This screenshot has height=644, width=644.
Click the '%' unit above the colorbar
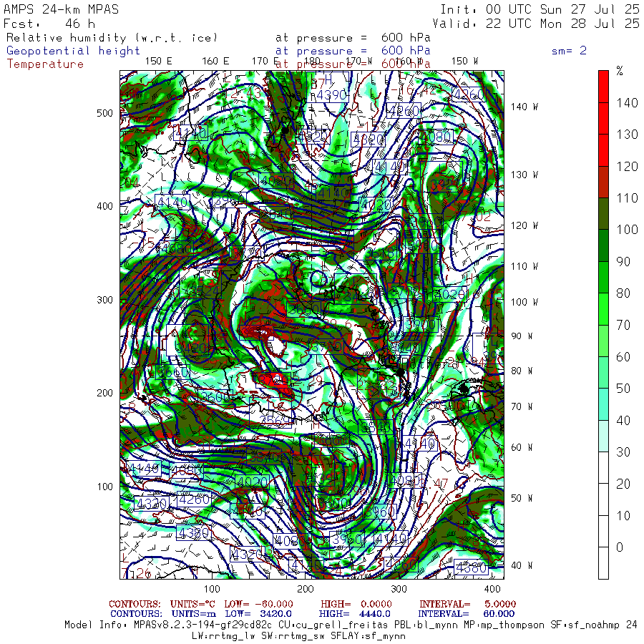tap(620, 72)
